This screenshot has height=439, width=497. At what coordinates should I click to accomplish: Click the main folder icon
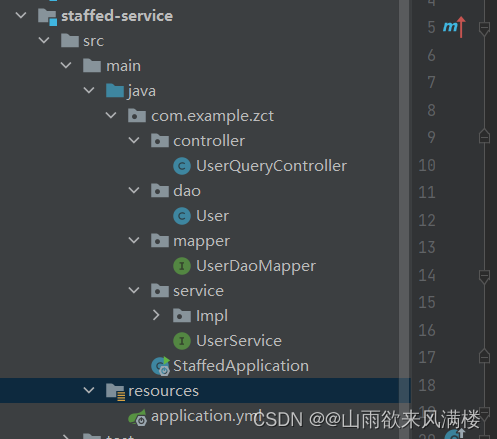tap(92, 65)
